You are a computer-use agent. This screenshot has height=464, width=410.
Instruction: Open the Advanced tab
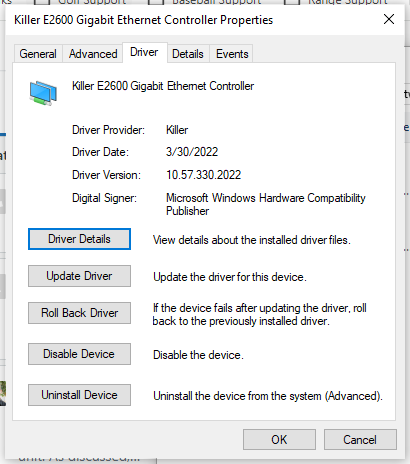point(93,54)
